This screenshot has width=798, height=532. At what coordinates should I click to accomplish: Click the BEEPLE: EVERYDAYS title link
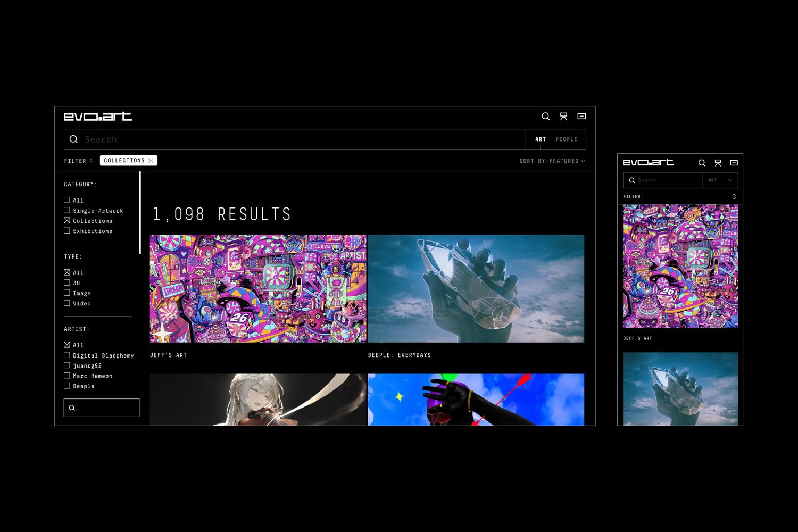400,355
